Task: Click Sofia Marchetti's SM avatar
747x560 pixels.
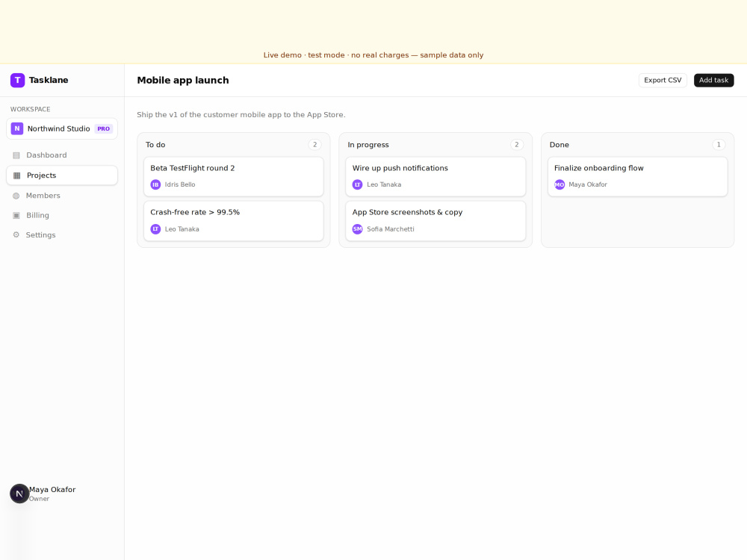Action: [357, 229]
